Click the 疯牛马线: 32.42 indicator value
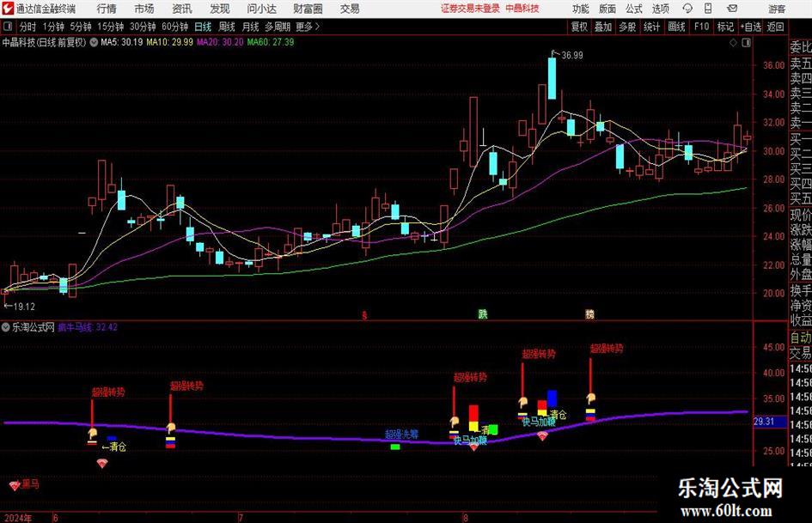812x523 pixels. [x=88, y=327]
